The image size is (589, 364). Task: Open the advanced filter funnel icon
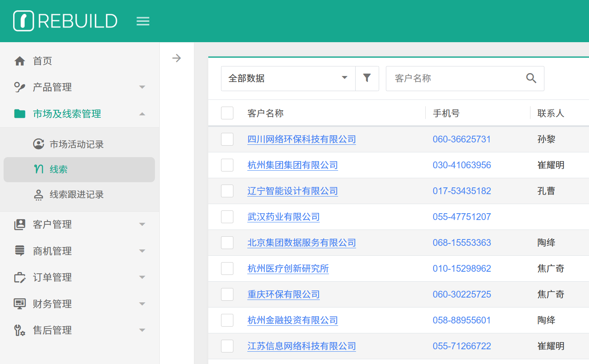[367, 78]
